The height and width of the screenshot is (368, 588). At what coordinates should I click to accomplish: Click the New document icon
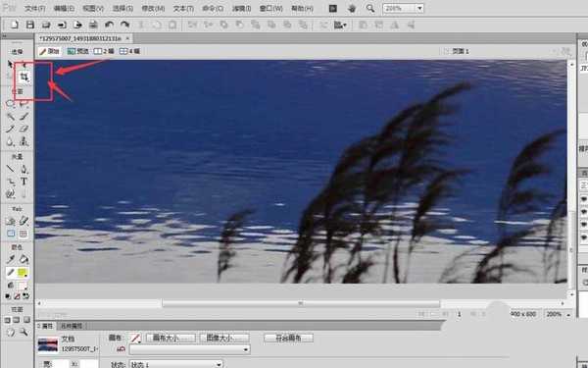tap(15, 25)
